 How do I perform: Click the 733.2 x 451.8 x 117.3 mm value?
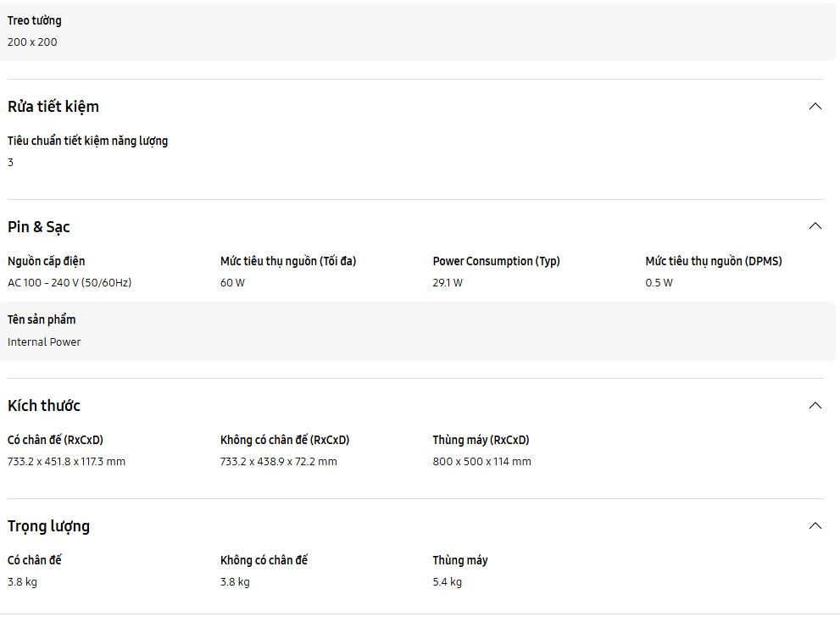[x=66, y=461]
